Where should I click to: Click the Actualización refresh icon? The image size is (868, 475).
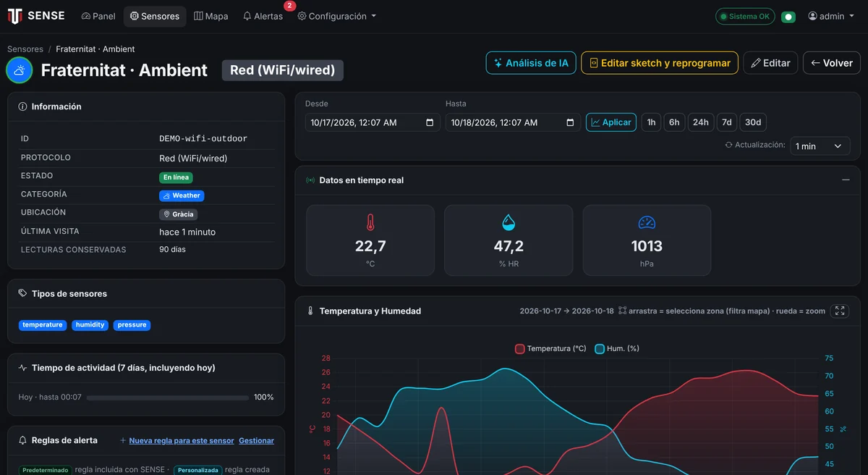pyautogui.click(x=729, y=145)
